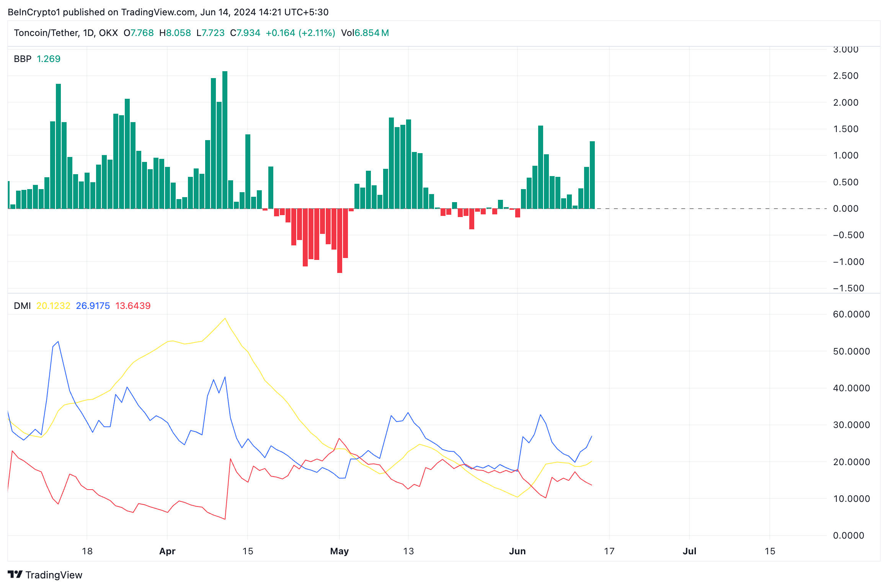Click the percent change +2.11% text
This screenshot has height=588, width=888.
coord(317,33)
